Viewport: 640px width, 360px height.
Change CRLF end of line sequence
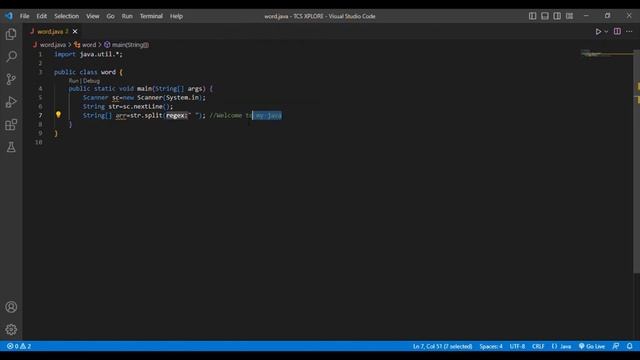[538, 346]
